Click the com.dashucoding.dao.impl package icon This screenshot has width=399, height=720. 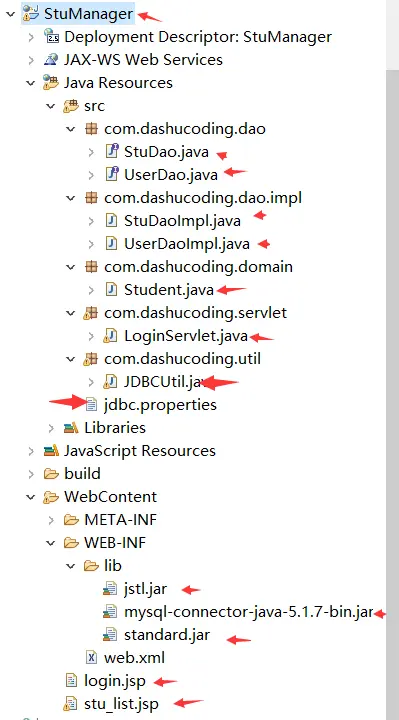(91, 198)
